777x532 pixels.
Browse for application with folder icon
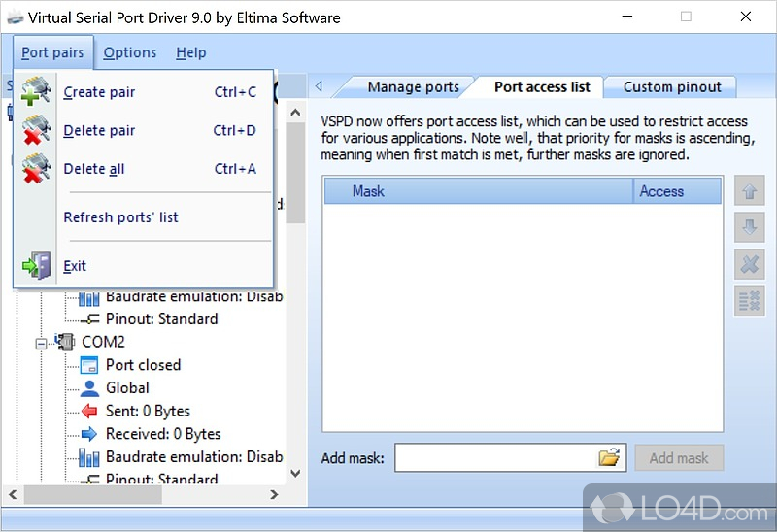(x=608, y=458)
